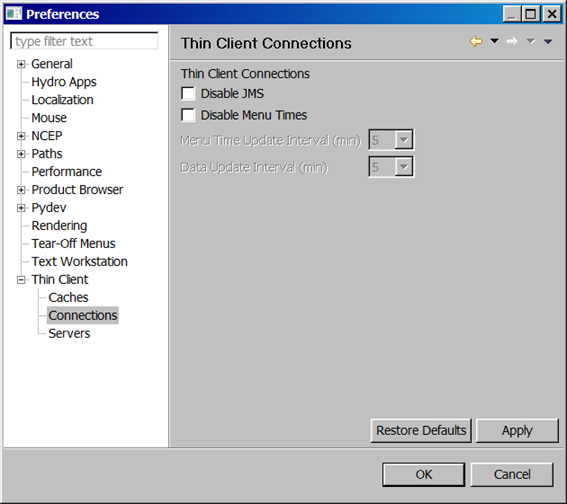Click the OK button
Viewport: 567px width, 504px height.
(423, 474)
